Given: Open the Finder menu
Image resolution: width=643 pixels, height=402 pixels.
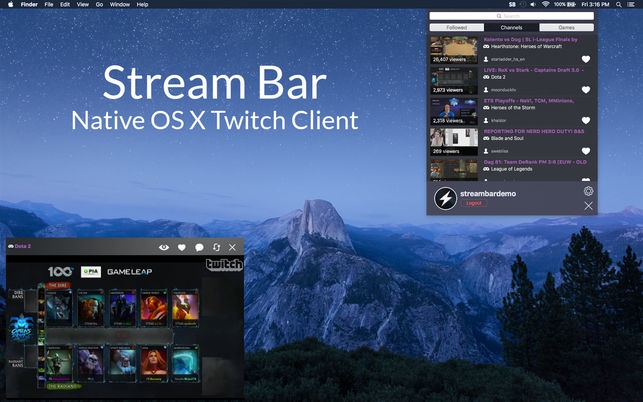Looking at the screenshot, I should 29,5.
